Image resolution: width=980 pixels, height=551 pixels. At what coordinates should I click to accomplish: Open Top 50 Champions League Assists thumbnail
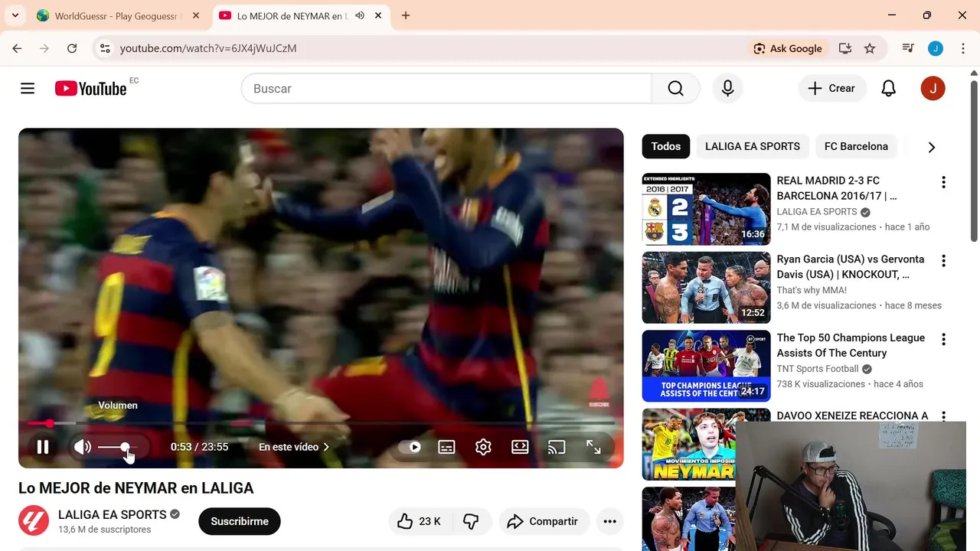click(706, 366)
